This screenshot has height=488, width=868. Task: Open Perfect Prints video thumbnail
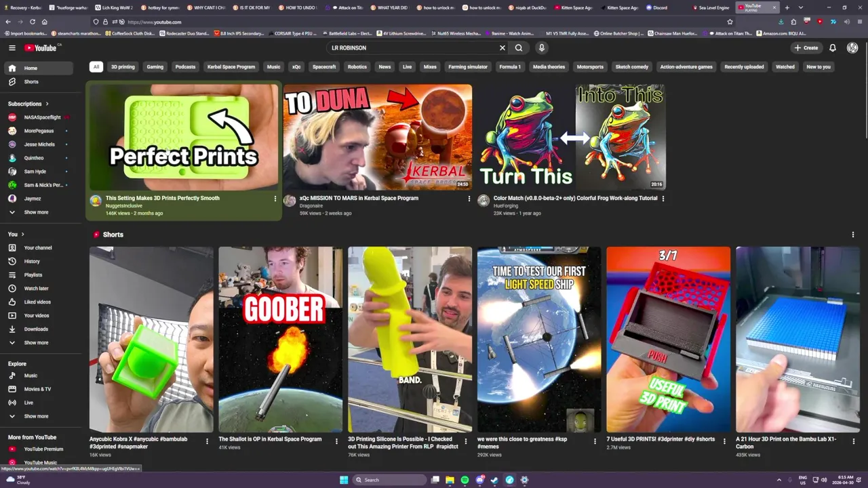coord(184,137)
